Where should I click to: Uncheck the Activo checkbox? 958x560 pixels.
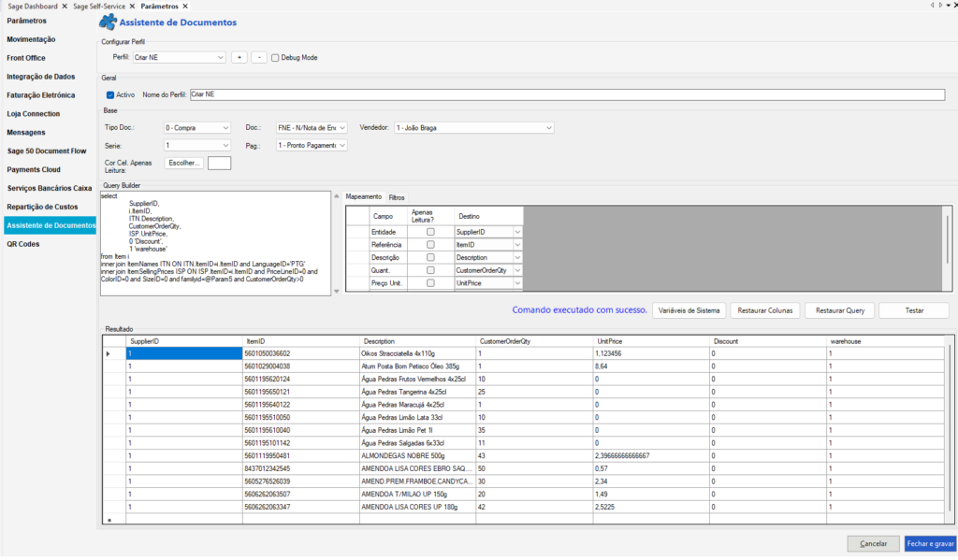click(110, 94)
